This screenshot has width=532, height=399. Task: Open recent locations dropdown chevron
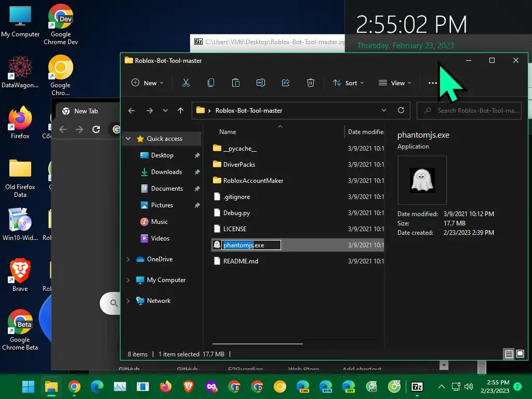coord(165,111)
